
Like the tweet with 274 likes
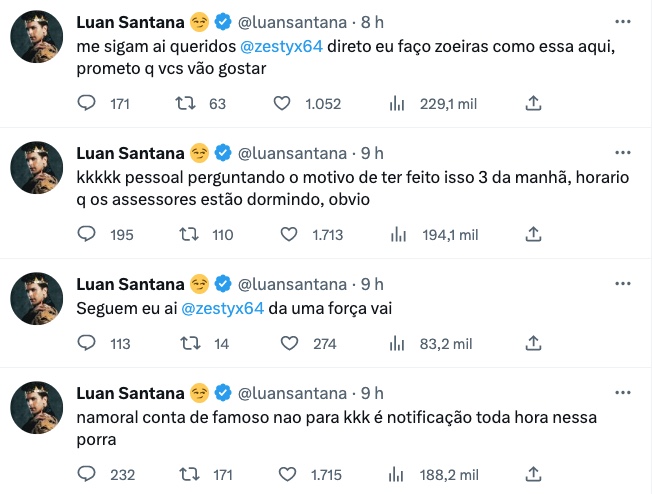(x=289, y=343)
